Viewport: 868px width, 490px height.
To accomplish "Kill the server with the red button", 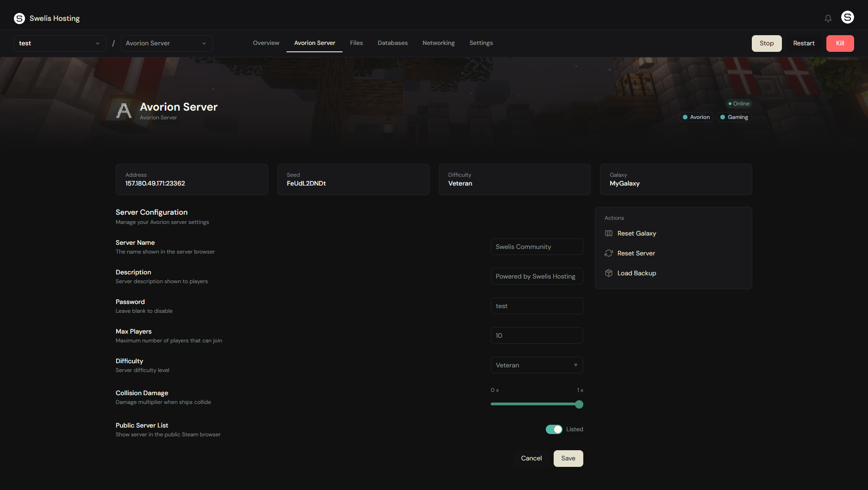I will tap(840, 43).
